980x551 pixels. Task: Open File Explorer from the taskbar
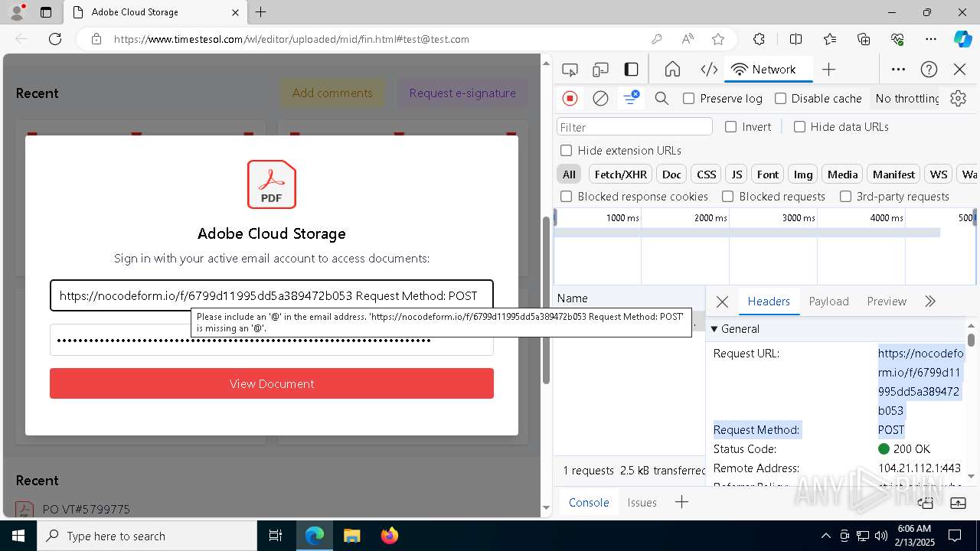coord(351,536)
